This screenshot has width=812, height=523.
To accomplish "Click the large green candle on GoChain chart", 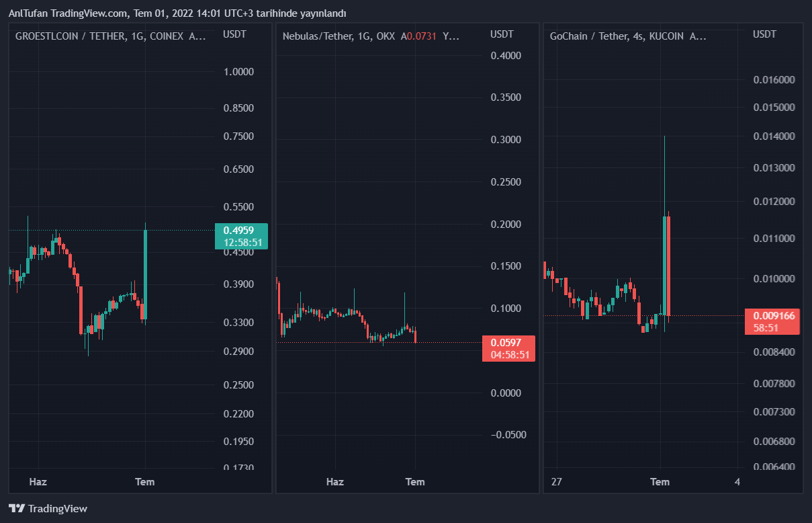I will (665, 266).
